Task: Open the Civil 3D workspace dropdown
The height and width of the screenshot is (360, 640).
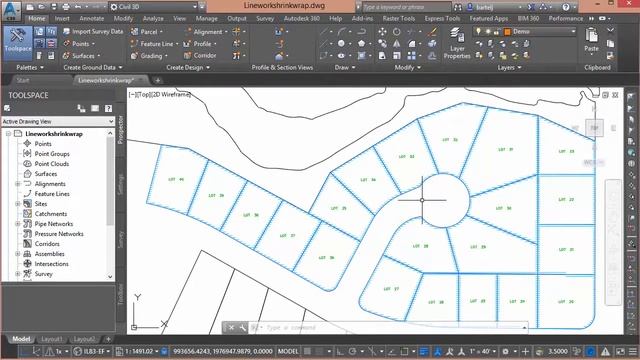Action: pos(153,7)
